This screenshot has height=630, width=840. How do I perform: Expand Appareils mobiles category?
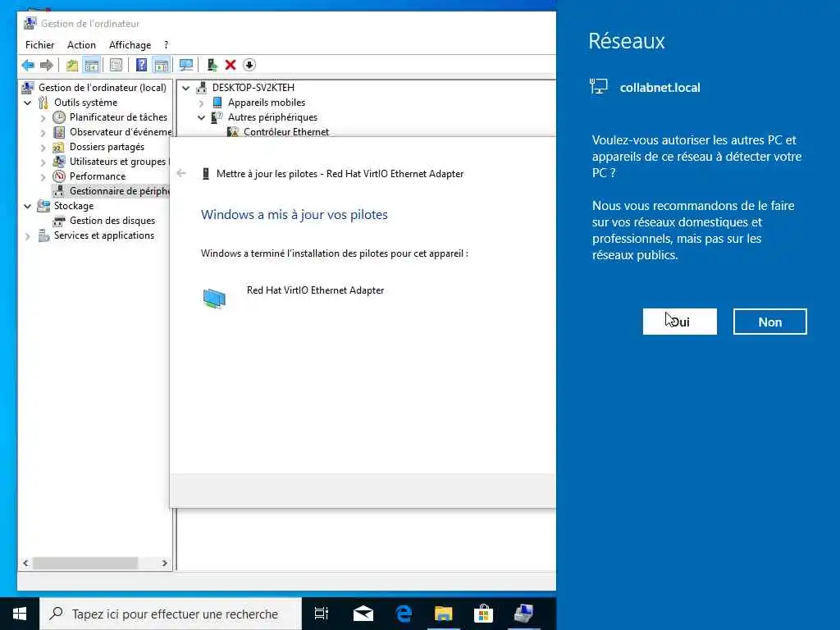click(x=202, y=103)
